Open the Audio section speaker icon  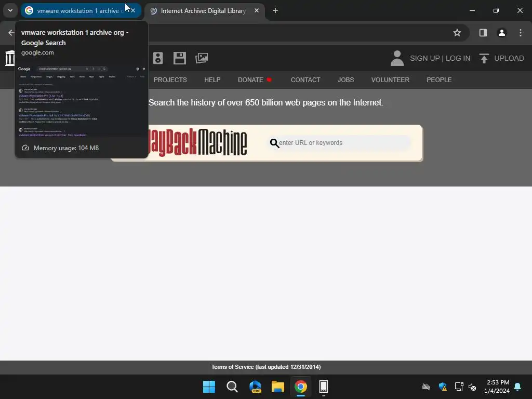pyautogui.click(x=158, y=58)
